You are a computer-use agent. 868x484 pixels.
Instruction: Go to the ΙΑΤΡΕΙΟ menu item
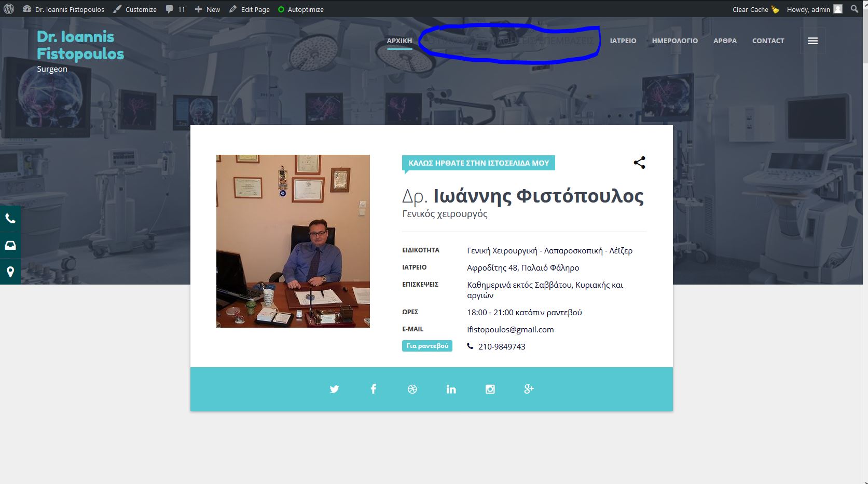[x=623, y=41]
